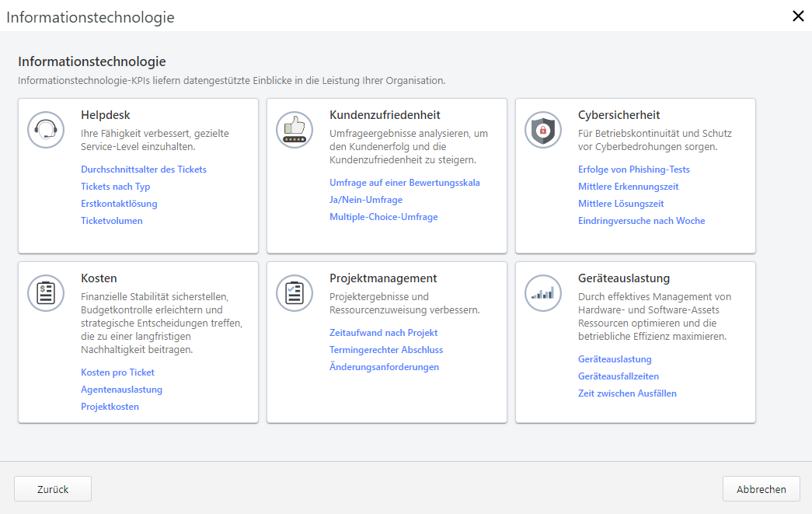
Task: Open the Erstkontaktlösung KPI
Action: (x=118, y=203)
